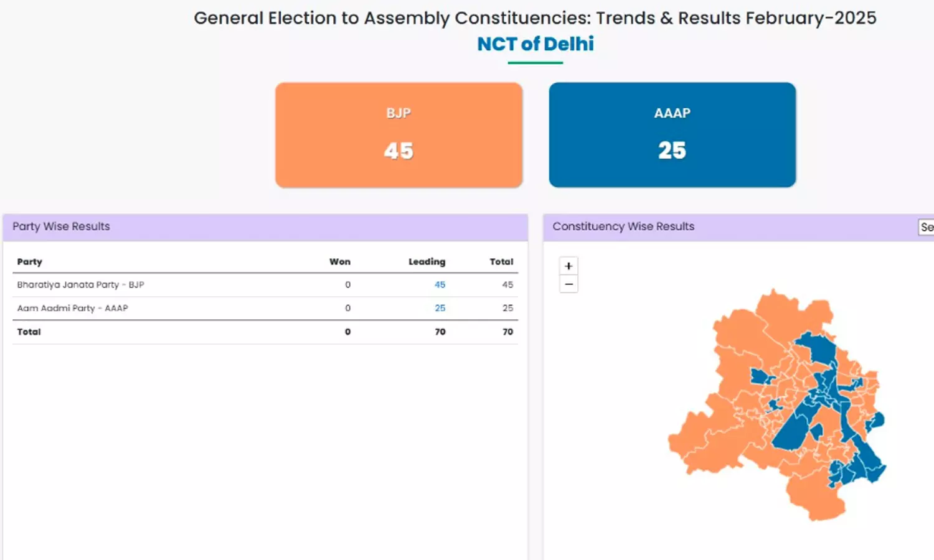
Task: Click the total leading count 70
Action: pyautogui.click(x=440, y=332)
